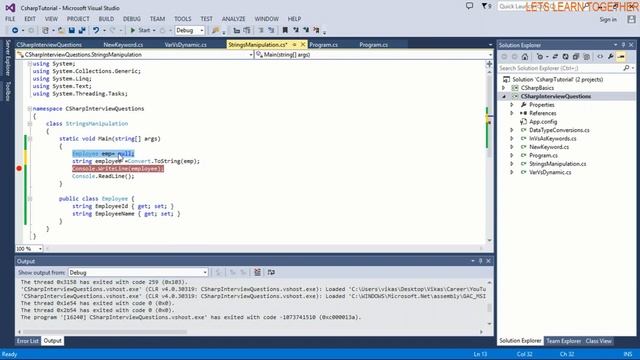Click the Open File folder icon
Screen dimensions: 640x360
(x=61, y=30)
